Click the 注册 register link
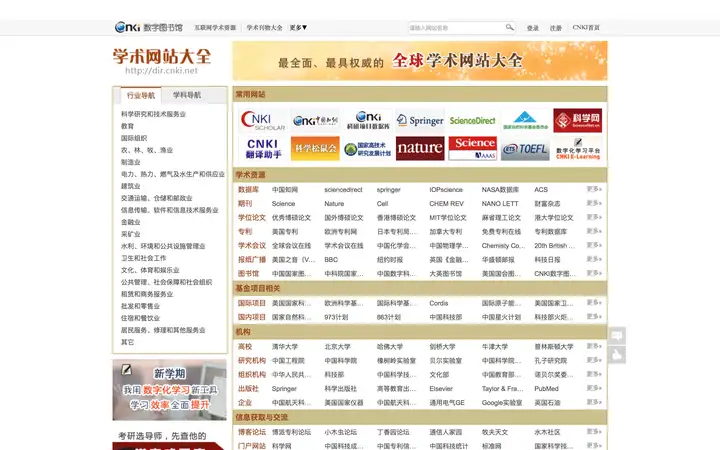This screenshot has height=450, width=720. [556, 28]
